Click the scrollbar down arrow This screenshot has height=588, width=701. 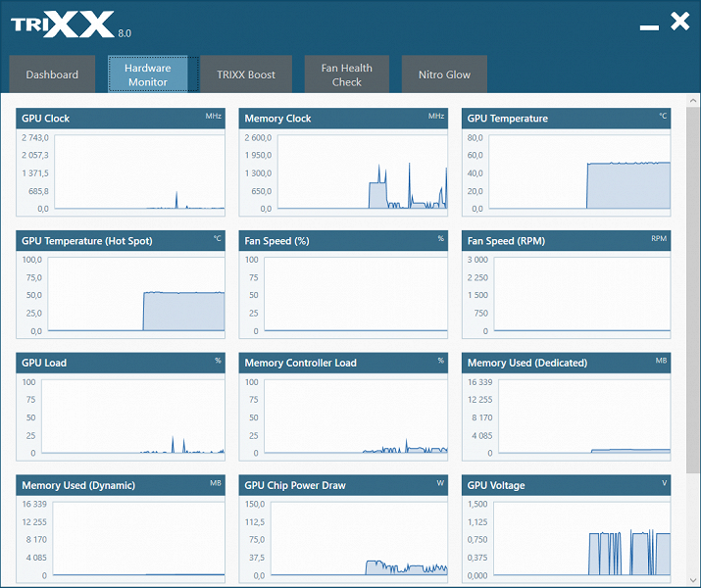(x=693, y=581)
